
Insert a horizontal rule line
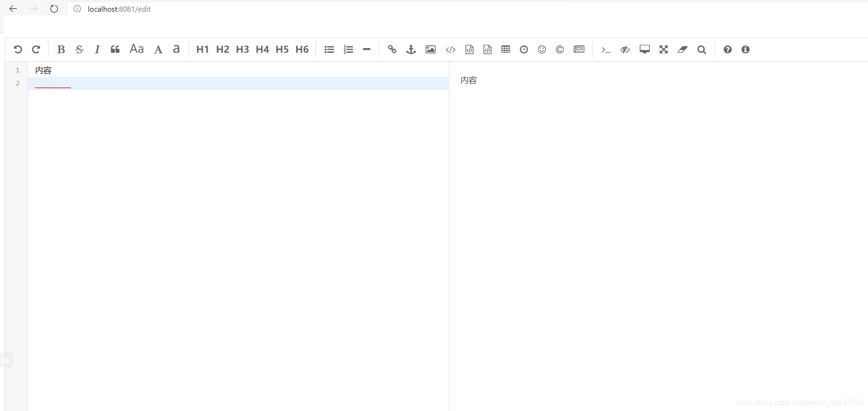tap(367, 50)
